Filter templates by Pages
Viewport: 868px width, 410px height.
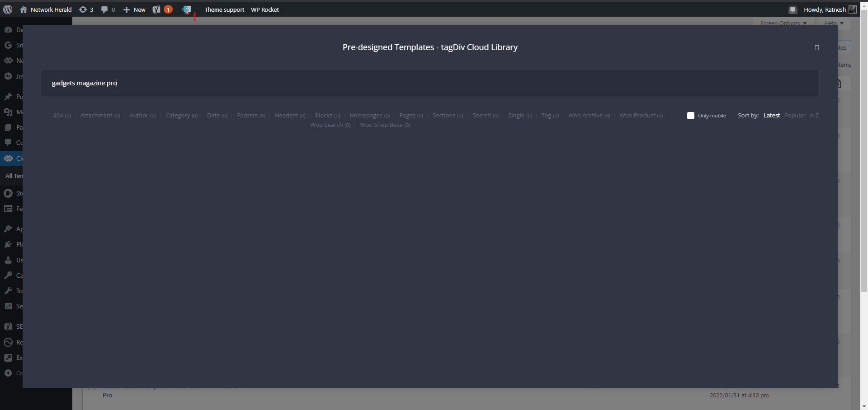pyautogui.click(x=411, y=116)
